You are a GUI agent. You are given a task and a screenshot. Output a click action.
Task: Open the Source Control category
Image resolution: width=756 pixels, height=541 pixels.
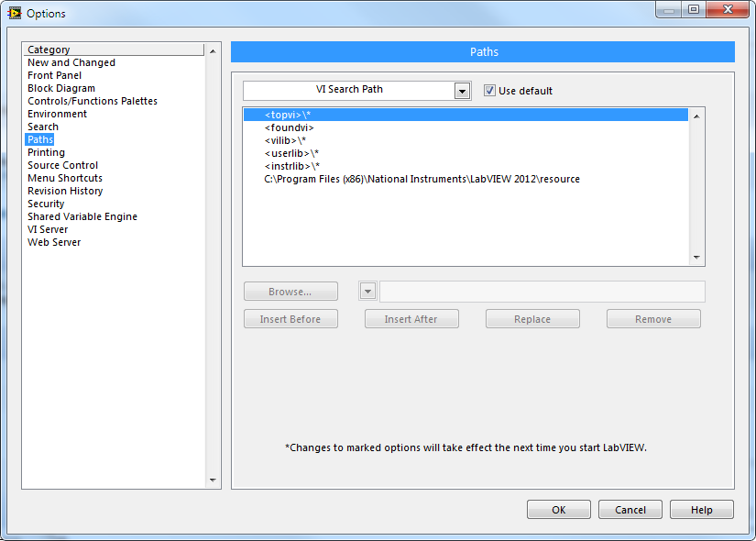coord(62,165)
